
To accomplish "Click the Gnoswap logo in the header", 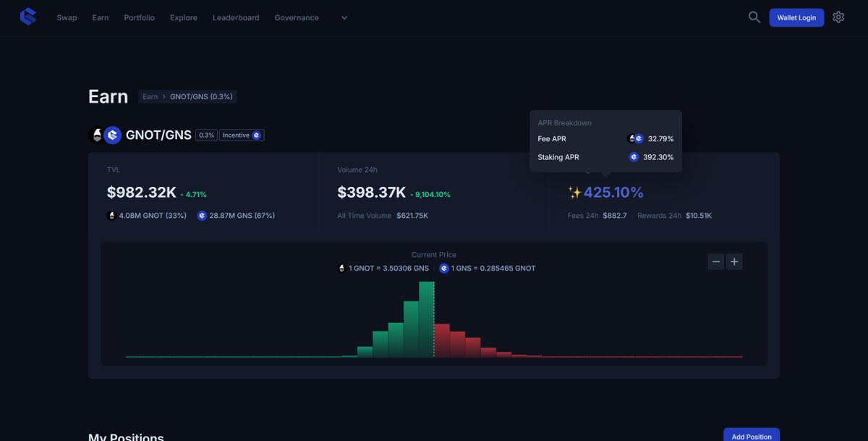I will [28, 17].
